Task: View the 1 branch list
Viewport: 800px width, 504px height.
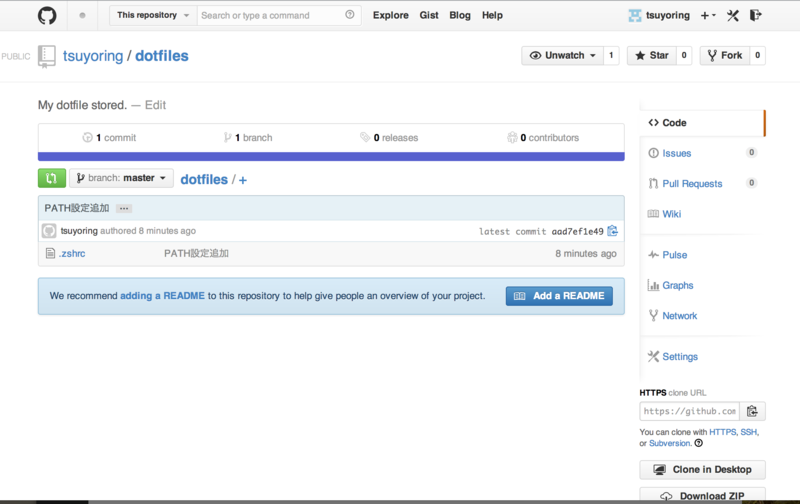Action: [248, 138]
